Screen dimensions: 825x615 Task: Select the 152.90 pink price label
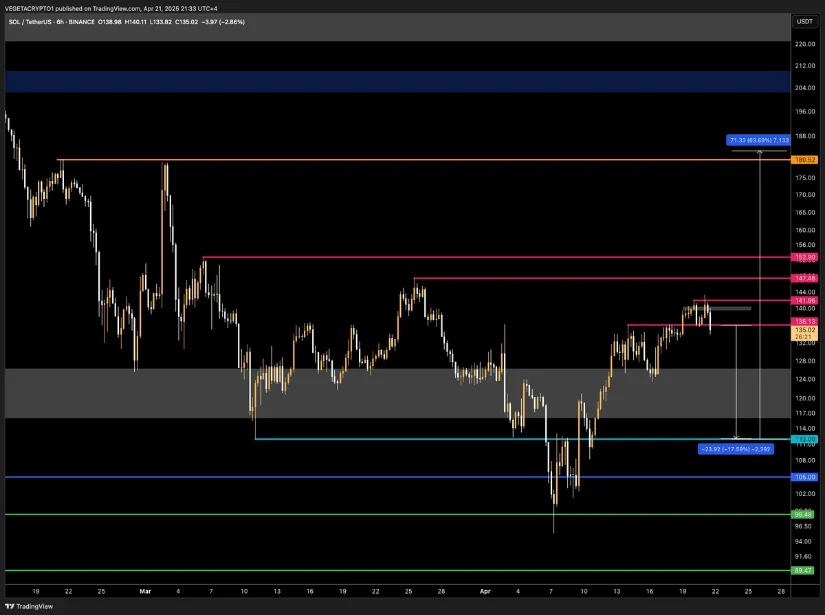coord(804,257)
